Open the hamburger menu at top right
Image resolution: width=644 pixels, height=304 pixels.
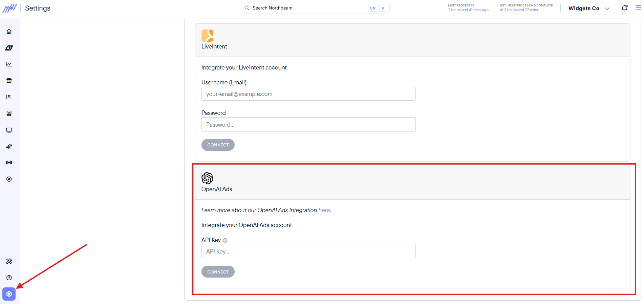coord(638,8)
